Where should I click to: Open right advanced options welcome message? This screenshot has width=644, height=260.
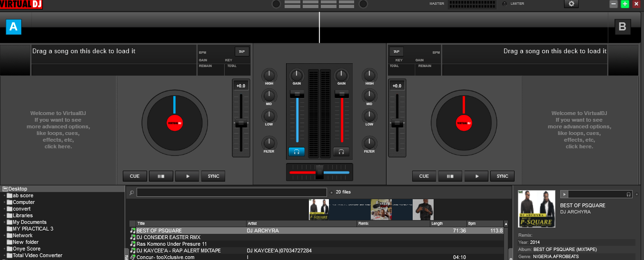[579, 130]
